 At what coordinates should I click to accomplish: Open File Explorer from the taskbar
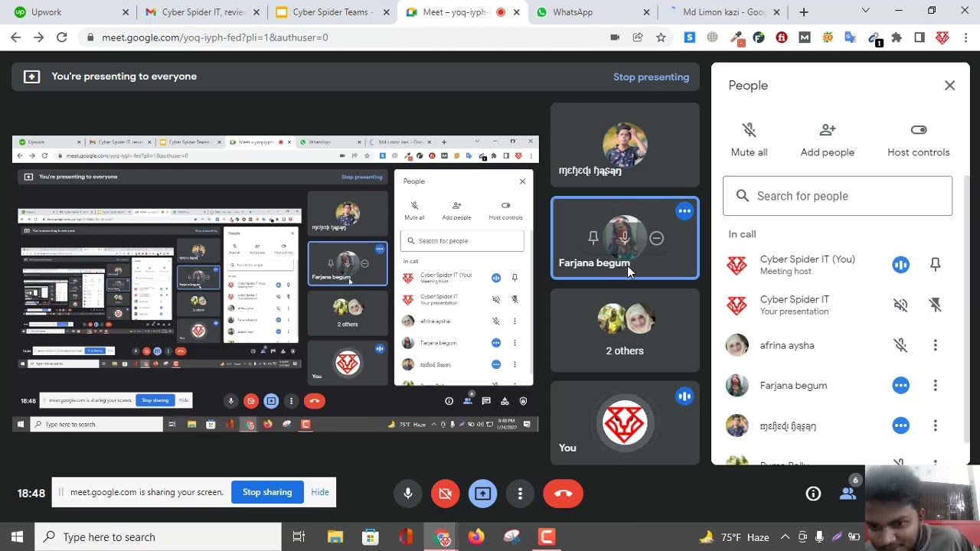pyautogui.click(x=335, y=537)
